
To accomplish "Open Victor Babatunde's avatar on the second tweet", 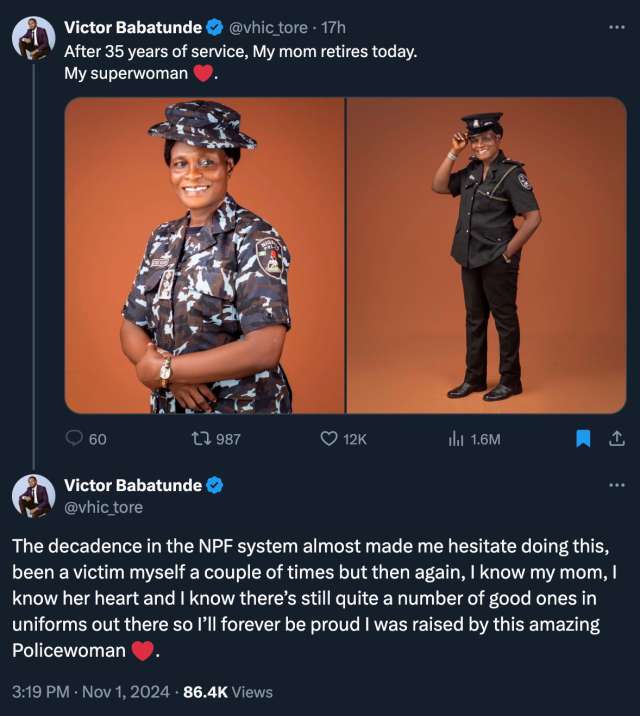I will coord(33,496).
